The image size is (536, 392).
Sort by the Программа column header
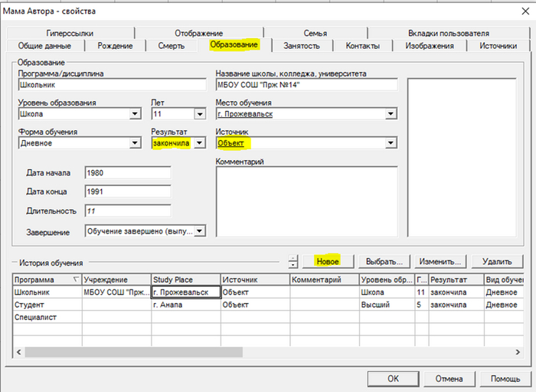(x=46, y=280)
